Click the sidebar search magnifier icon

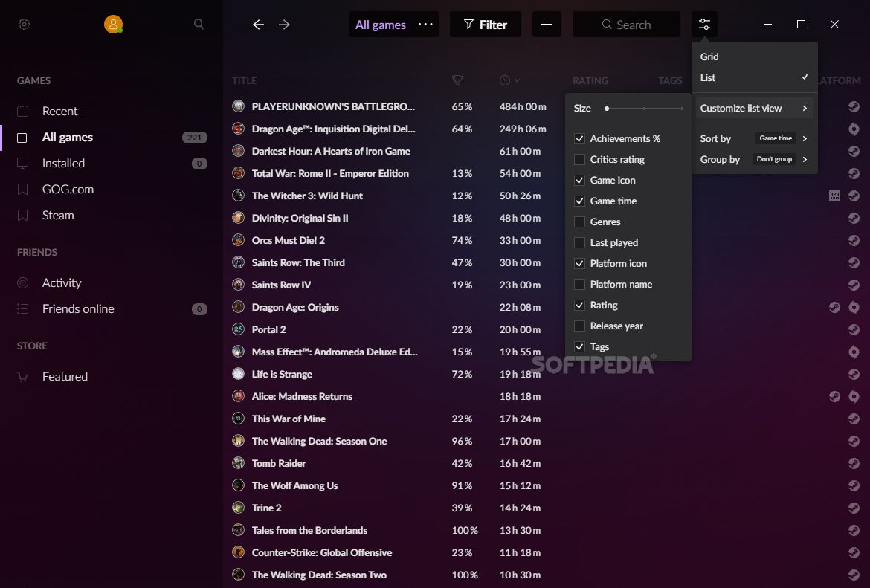point(199,25)
